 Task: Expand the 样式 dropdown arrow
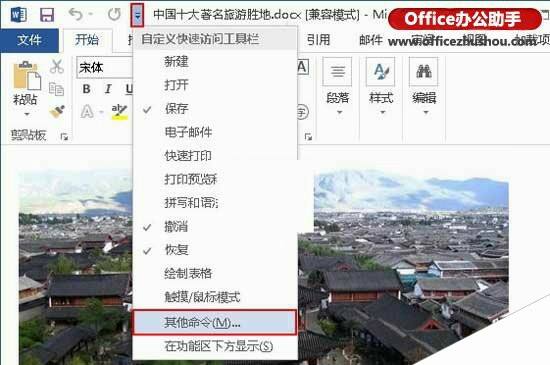point(383,113)
